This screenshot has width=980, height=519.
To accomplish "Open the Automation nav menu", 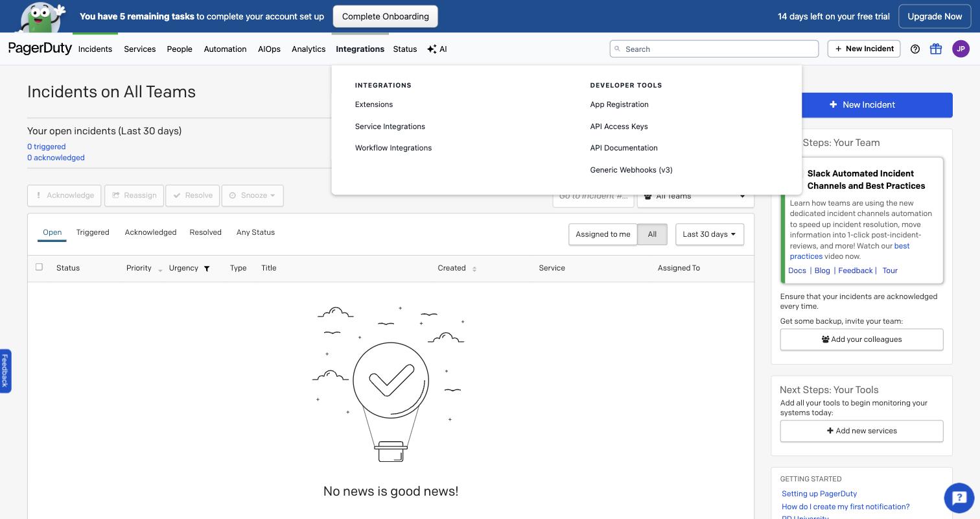I will pyautogui.click(x=225, y=49).
